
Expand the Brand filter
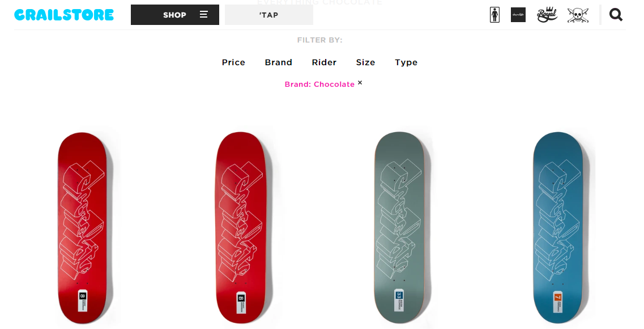(x=278, y=62)
